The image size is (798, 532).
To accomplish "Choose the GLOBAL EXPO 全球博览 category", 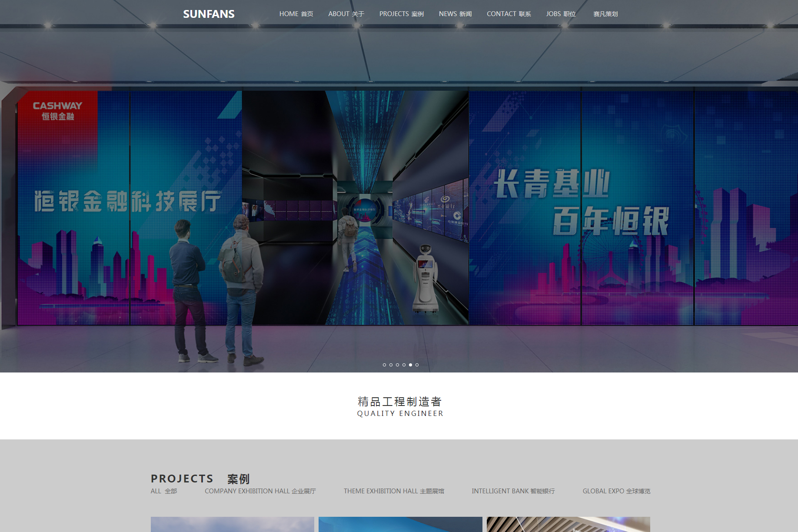I will click(616, 491).
